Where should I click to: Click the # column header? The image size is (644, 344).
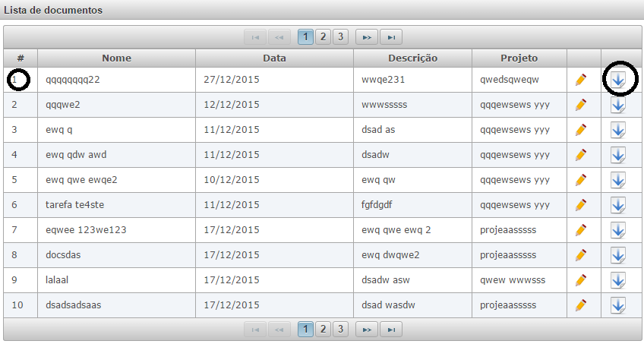click(x=21, y=58)
